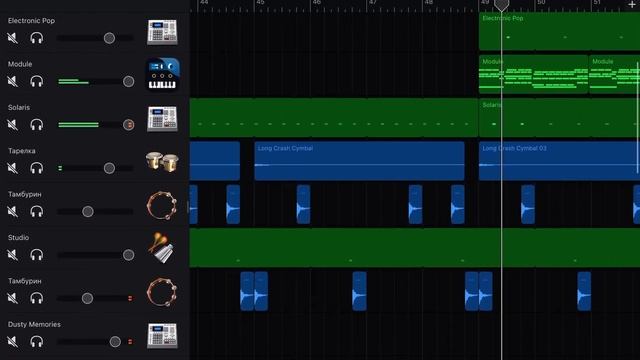Mute the Studio track
The image size is (640, 360).
(x=13, y=255)
